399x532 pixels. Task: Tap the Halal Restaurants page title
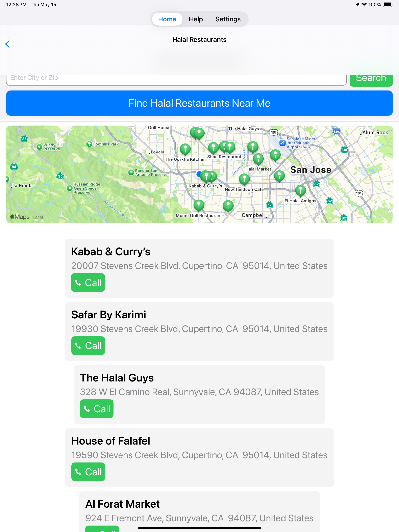click(199, 40)
